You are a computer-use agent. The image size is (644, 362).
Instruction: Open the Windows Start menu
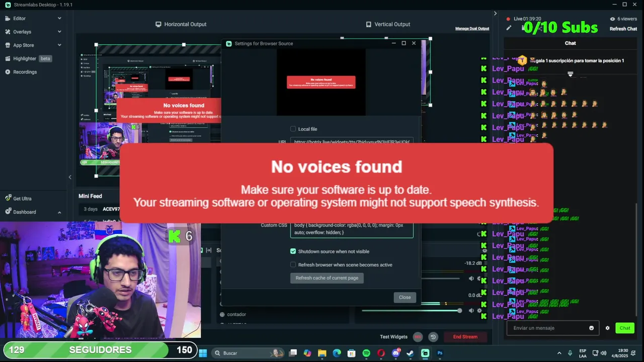point(203,353)
